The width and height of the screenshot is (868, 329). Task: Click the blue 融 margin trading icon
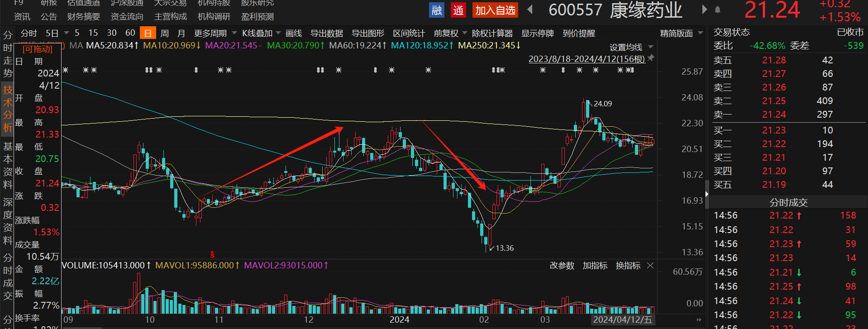[437, 10]
